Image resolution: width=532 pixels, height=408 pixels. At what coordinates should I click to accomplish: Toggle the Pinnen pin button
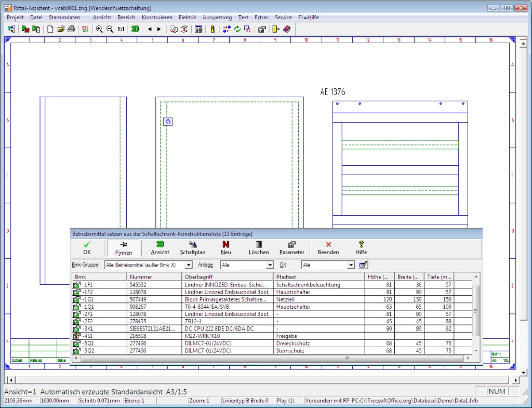pyautogui.click(x=124, y=248)
